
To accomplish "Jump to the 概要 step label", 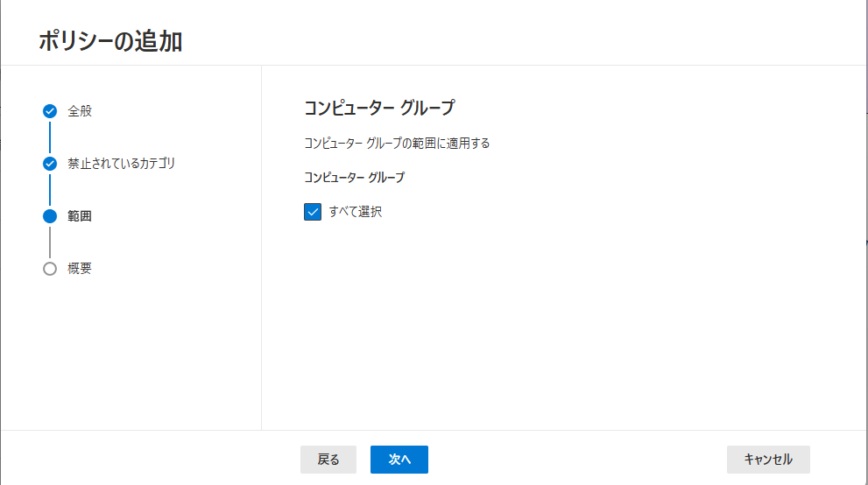I will pyautogui.click(x=80, y=269).
